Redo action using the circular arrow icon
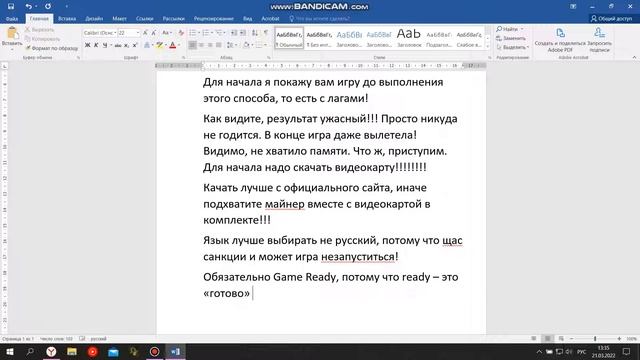 pos(48,7)
